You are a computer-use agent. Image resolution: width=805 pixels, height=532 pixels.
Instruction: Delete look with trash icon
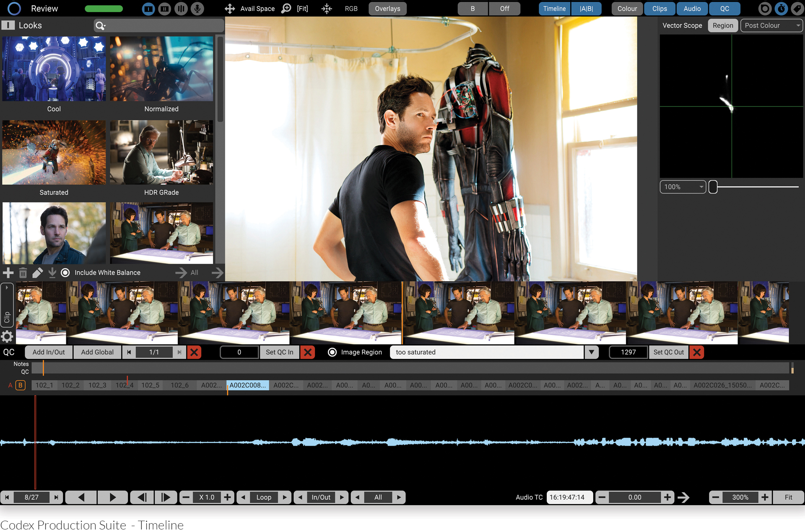click(23, 273)
